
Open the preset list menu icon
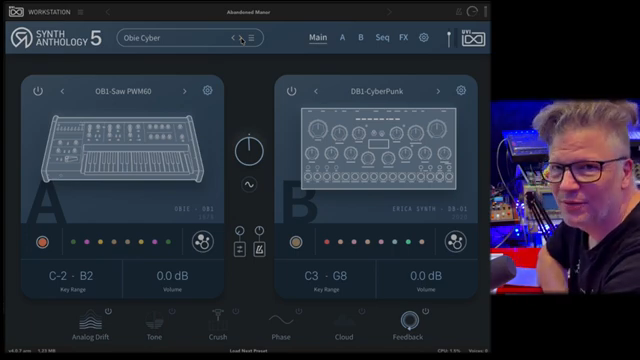[251, 38]
